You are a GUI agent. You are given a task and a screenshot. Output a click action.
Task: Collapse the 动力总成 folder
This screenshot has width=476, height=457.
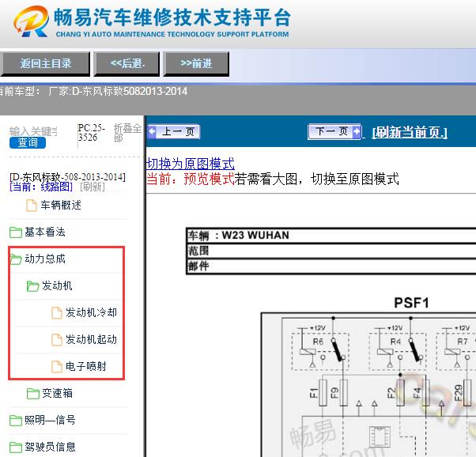45,259
